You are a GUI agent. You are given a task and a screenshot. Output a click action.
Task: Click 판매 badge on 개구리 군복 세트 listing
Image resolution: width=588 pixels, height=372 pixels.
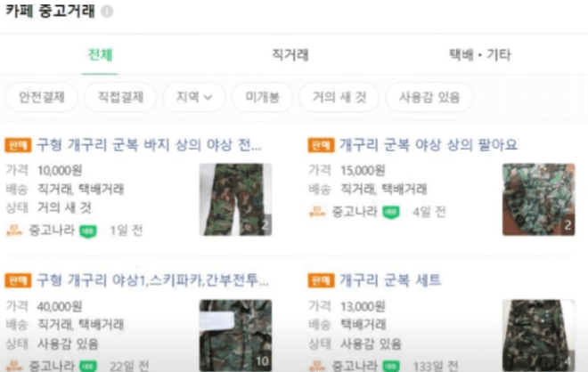(x=321, y=280)
